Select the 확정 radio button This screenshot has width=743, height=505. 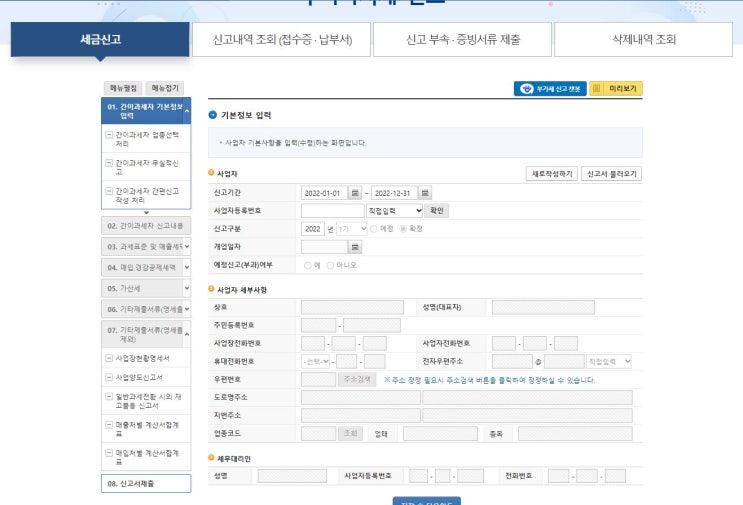(403, 229)
